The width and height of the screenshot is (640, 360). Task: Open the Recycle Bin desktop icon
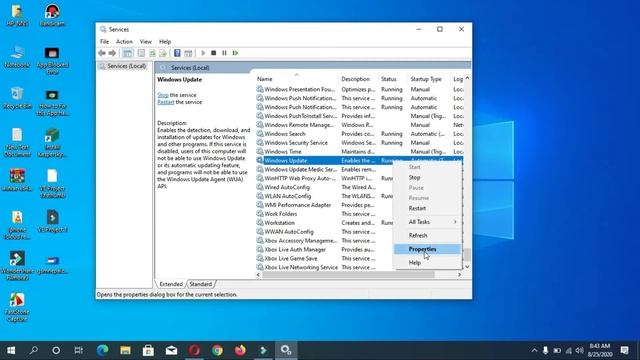pos(17,99)
